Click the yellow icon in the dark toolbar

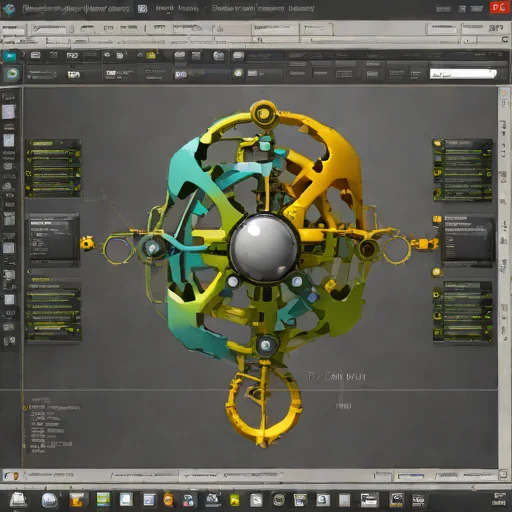tap(151, 55)
